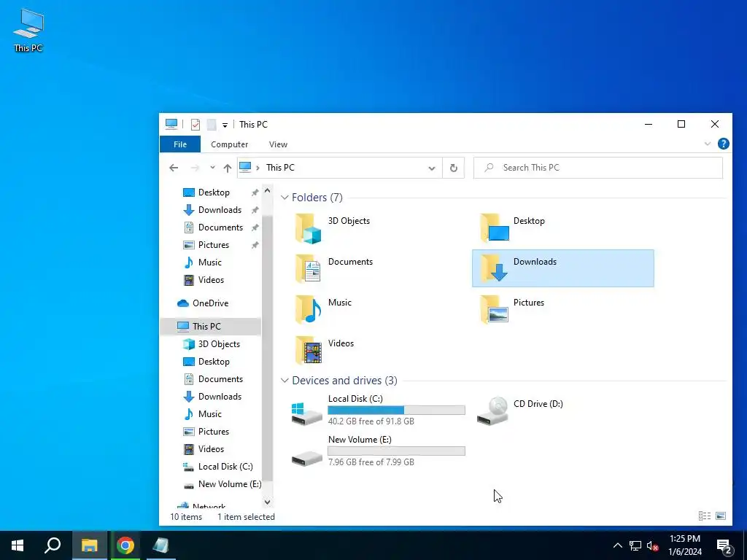Open Google Chrome from the taskbar
This screenshot has width=747, height=560.
125,545
